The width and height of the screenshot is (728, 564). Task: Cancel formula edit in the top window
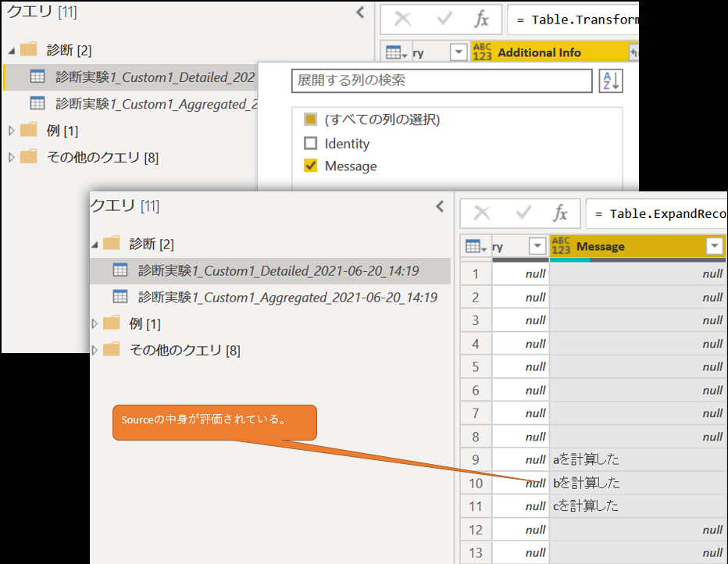click(x=402, y=20)
